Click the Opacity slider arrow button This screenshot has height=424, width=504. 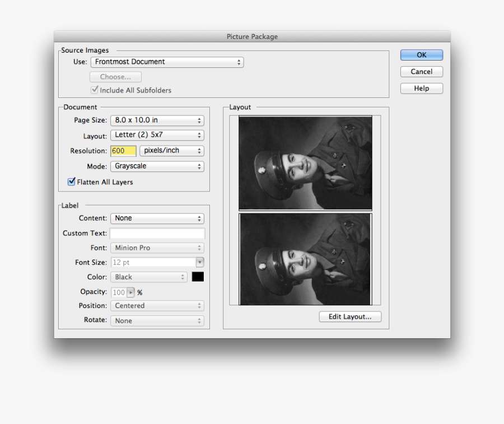click(x=131, y=292)
